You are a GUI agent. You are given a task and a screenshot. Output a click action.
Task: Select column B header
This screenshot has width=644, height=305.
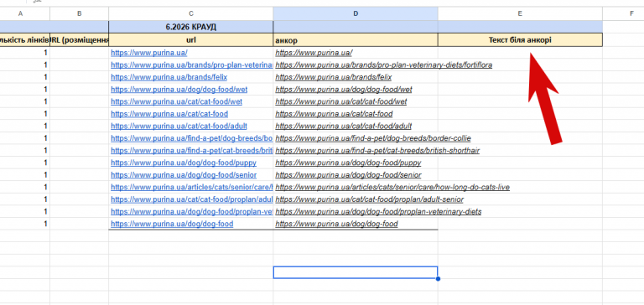(x=80, y=13)
